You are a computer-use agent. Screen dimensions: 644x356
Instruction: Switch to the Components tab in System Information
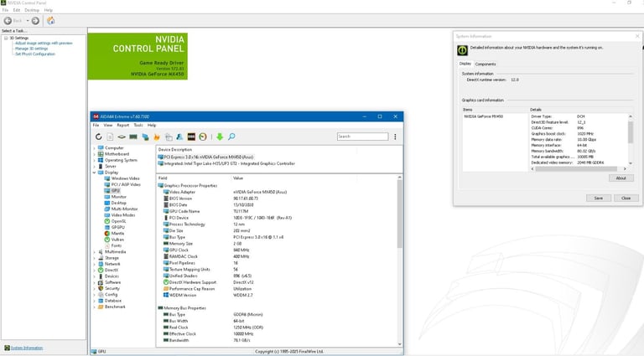coord(486,64)
